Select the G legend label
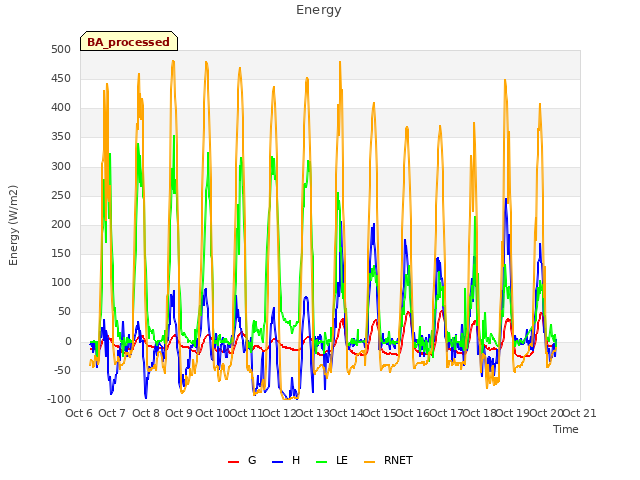The image size is (640, 480). coord(252,460)
